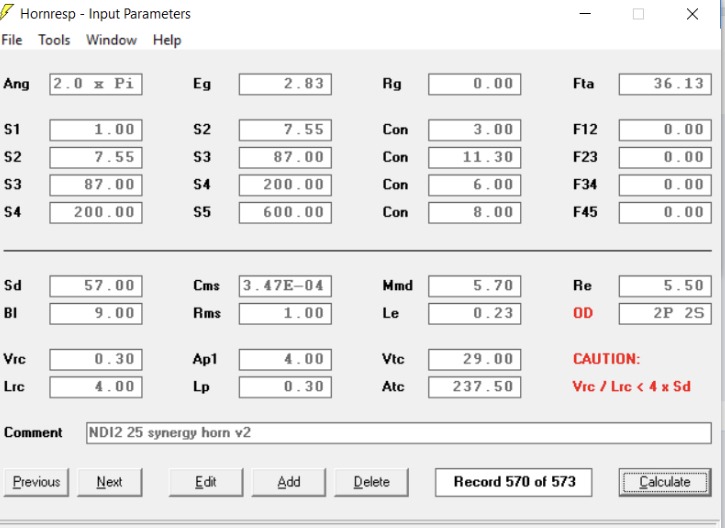
Task: Select the Vrc field showing 0.30
Action: tap(96, 360)
